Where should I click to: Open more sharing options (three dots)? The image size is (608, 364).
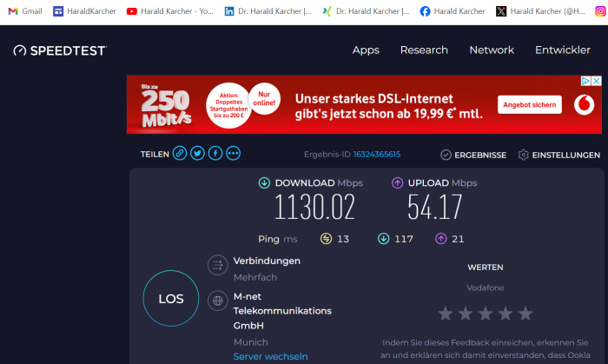233,154
